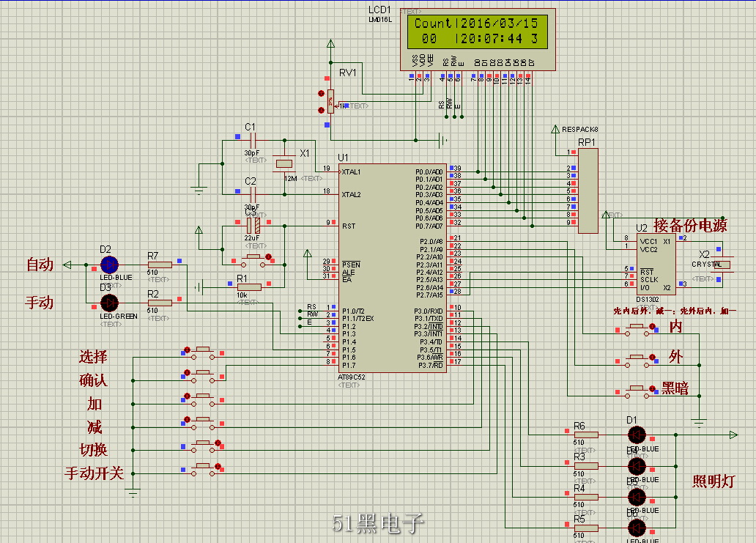Screen dimensions: 756x543
Task: Increase RV1 with its upper red arrow
Action: [322, 94]
